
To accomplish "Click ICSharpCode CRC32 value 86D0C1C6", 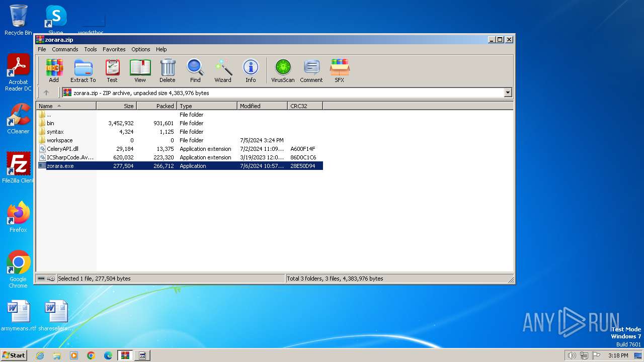I will click(303, 157).
